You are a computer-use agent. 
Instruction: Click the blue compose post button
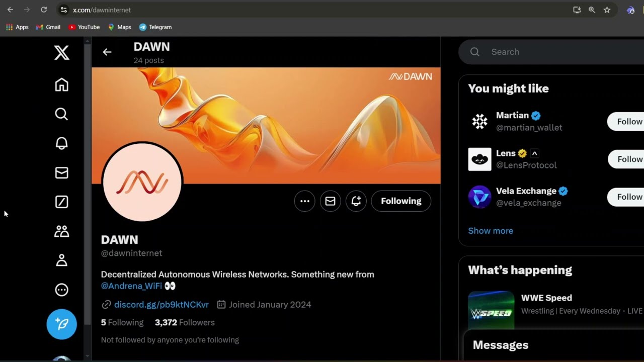click(x=61, y=324)
